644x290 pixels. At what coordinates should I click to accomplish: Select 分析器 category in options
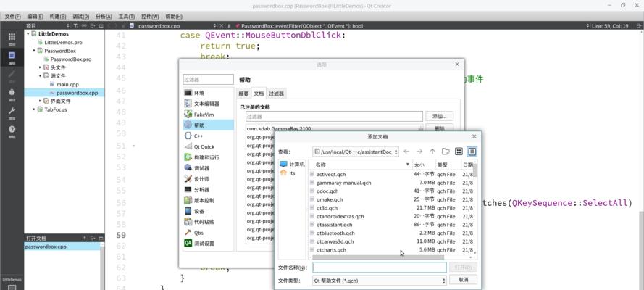208,189
